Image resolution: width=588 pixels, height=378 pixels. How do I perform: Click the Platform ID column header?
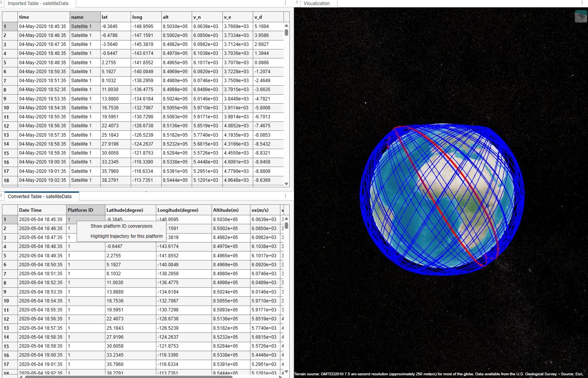[x=86, y=210]
